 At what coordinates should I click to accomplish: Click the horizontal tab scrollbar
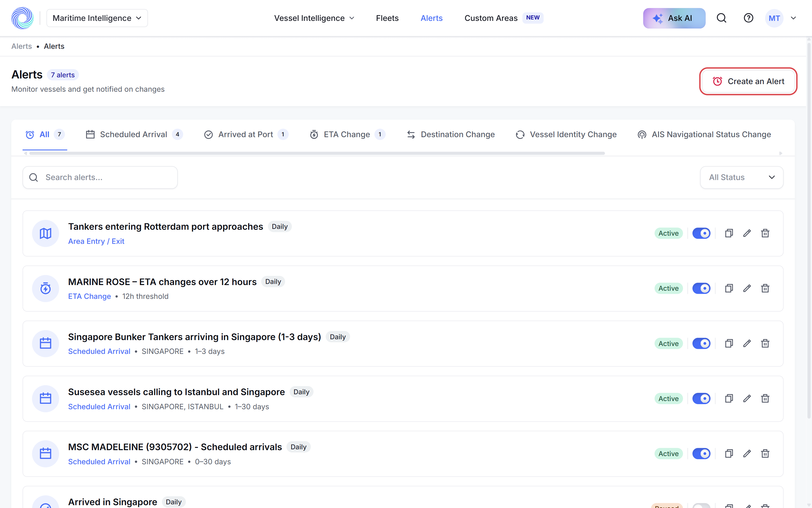coord(317,153)
